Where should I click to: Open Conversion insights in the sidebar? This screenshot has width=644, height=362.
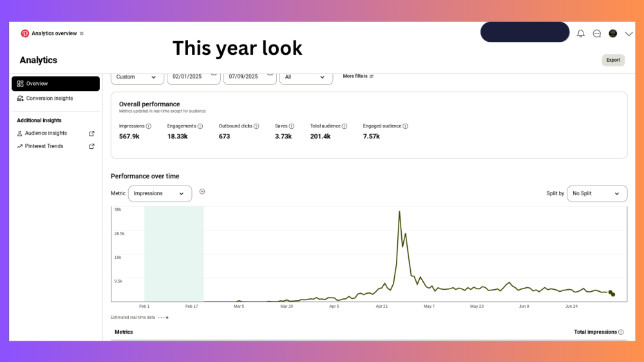49,99
